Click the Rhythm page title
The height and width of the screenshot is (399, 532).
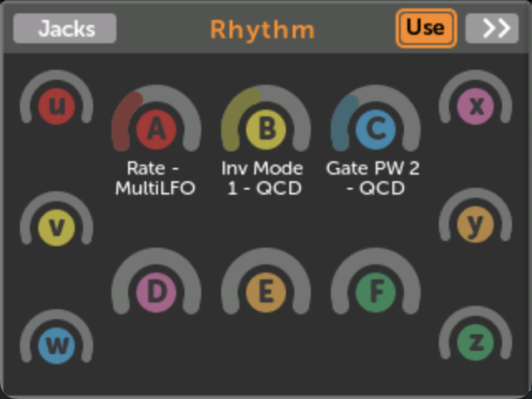point(263,30)
